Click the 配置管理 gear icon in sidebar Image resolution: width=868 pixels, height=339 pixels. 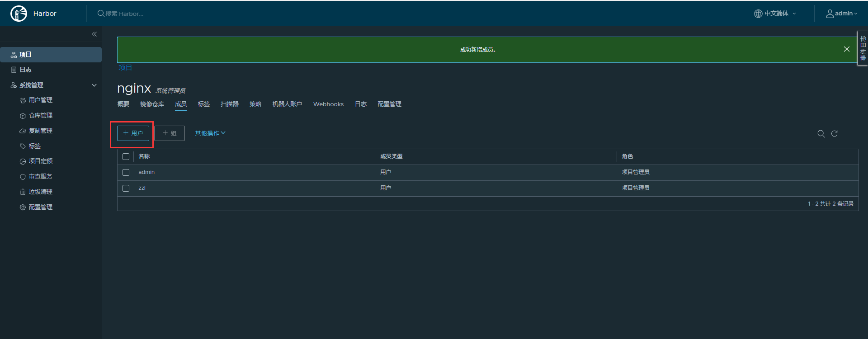click(23, 207)
